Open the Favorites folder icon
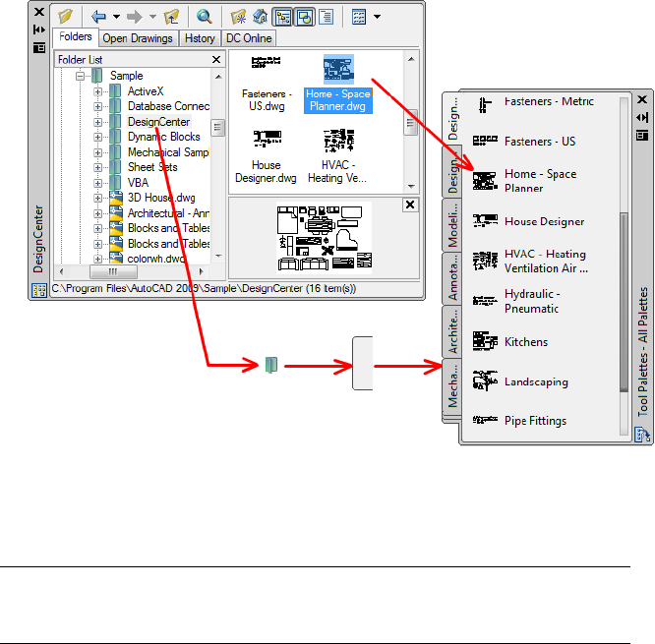The image size is (655, 644). tap(239, 17)
